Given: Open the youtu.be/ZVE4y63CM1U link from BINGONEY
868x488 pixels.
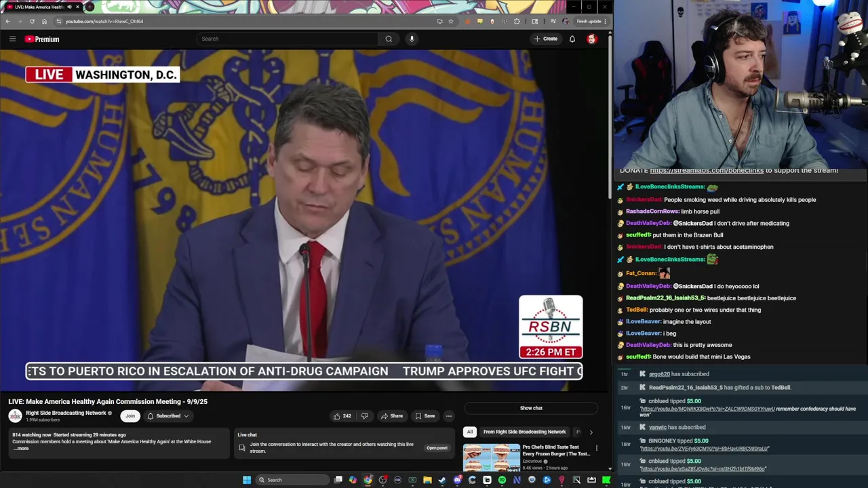Looking at the screenshot, I should click(x=705, y=449).
